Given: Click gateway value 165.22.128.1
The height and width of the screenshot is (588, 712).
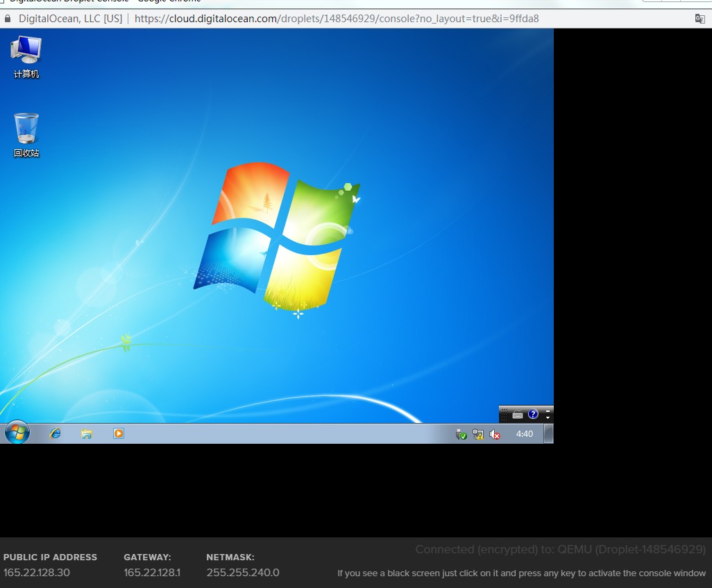Looking at the screenshot, I should tap(152, 573).
